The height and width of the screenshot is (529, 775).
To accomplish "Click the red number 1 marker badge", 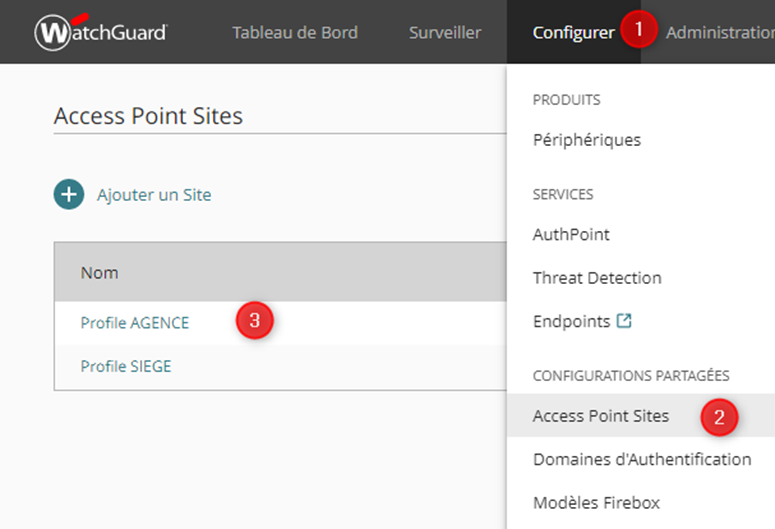I will (638, 30).
